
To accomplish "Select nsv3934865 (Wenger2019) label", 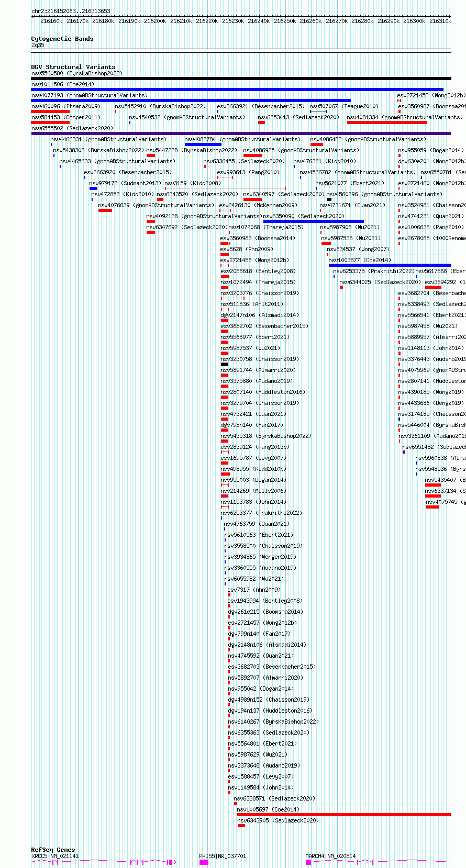I will pos(260,557).
